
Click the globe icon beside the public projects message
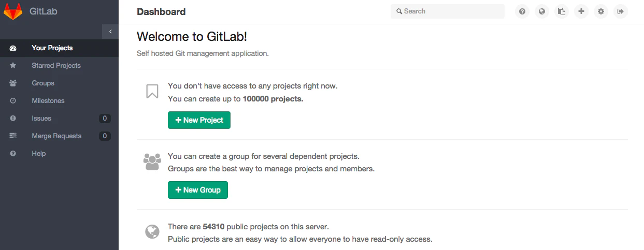click(x=152, y=232)
